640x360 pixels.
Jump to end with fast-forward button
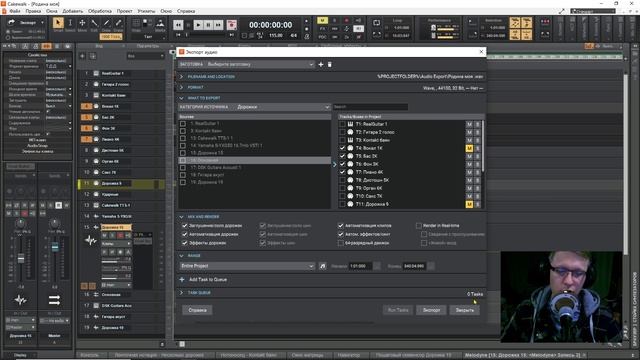pyautogui.click(x=218, y=25)
